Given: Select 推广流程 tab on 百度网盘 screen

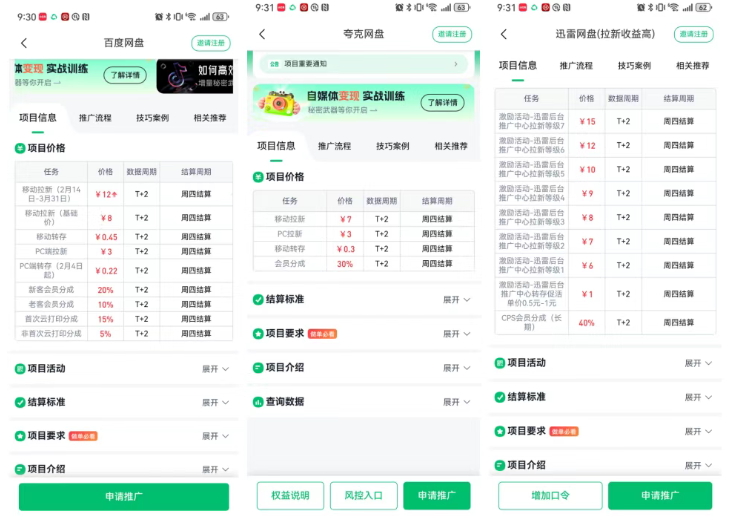Looking at the screenshot, I should click(95, 118).
